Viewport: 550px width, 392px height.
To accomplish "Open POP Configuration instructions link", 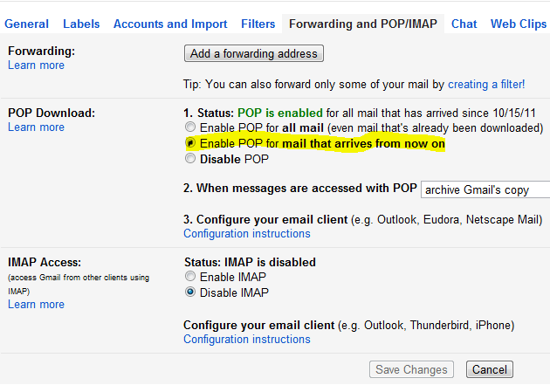I will click(246, 233).
